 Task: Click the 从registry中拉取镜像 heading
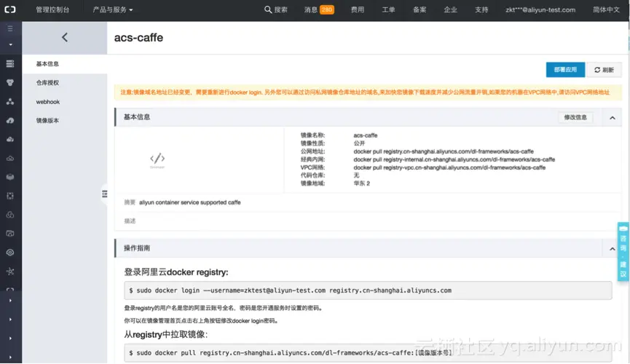(165, 334)
